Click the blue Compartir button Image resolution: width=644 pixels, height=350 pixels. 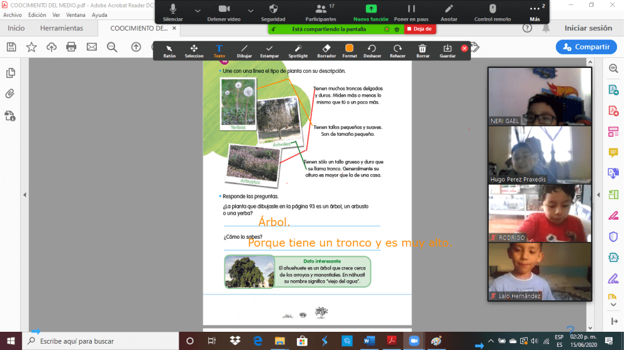[586, 46]
